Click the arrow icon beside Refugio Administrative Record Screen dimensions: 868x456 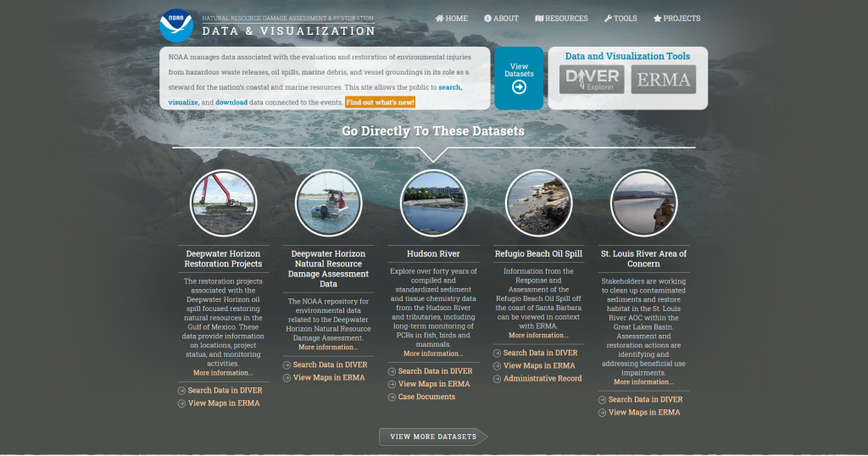pos(497,379)
